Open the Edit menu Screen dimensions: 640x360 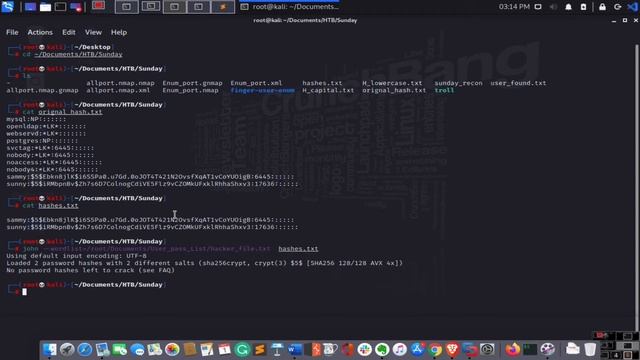point(69,32)
